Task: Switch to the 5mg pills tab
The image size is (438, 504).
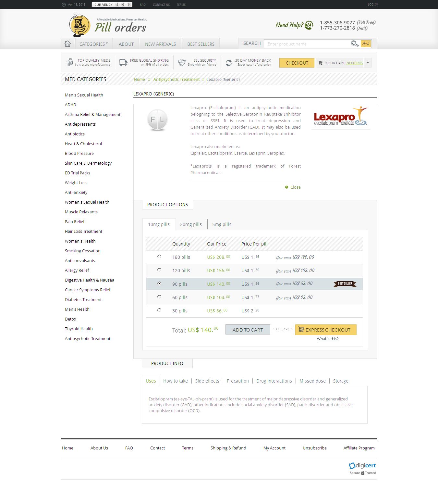Action: (x=222, y=224)
